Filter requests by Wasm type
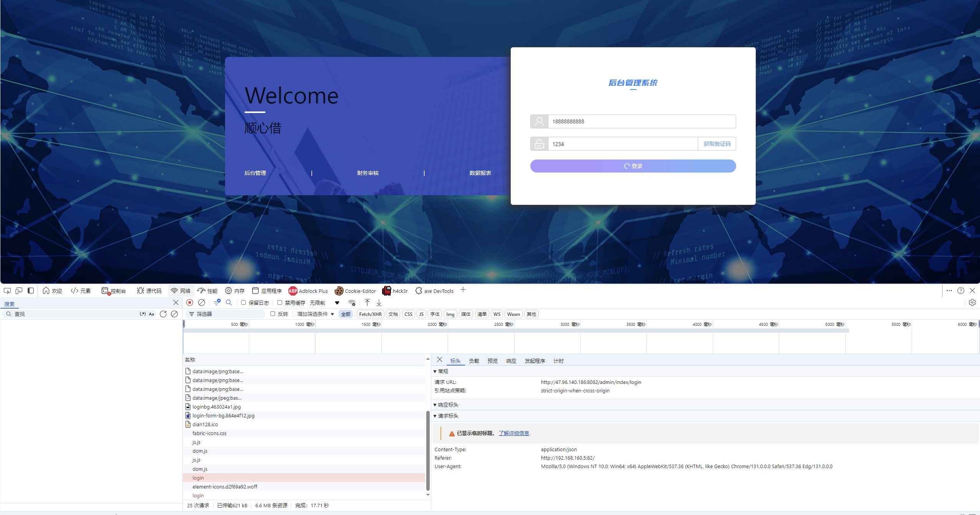The height and width of the screenshot is (515, 980). pos(513,314)
